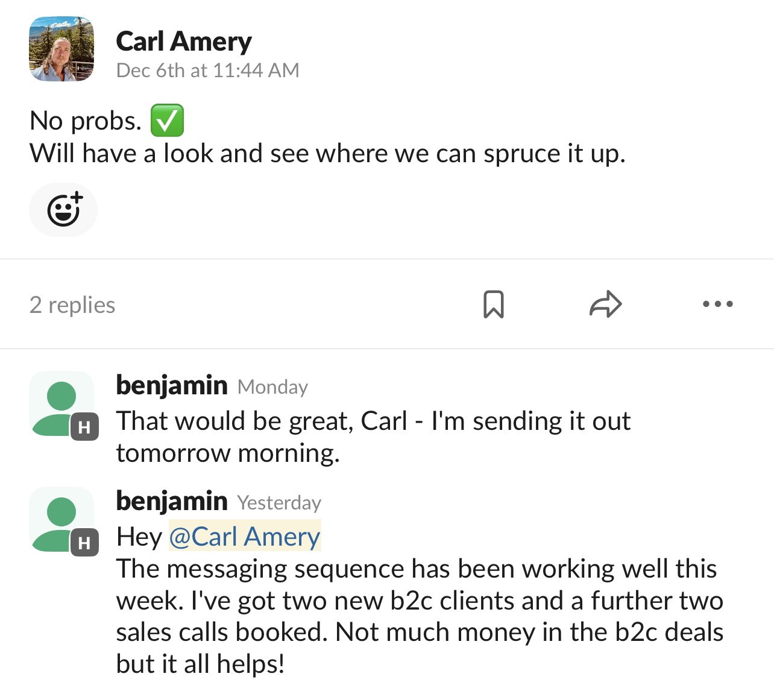Viewport: 774px width, 700px height.
Task: Click the @Carl Amery mention
Action: click(x=245, y=536)
